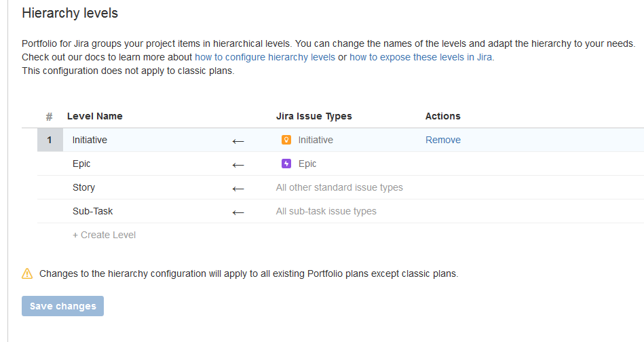Click the arrow icon in Sub-Task row
644x342 pixels.
(x=238, y=212)
